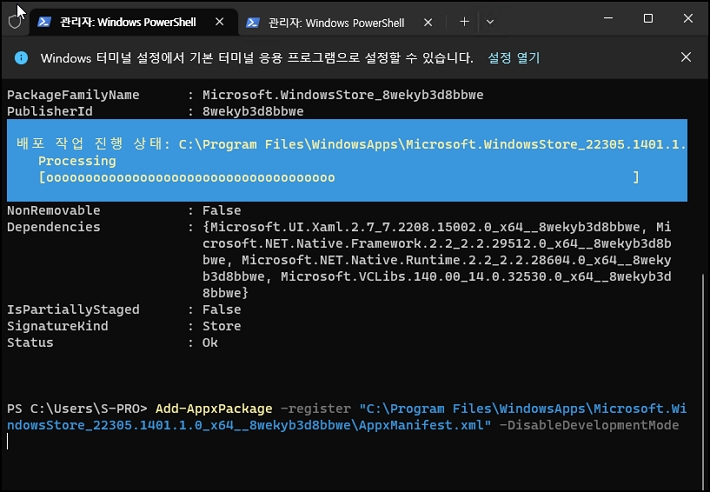The image size is (710, 492).
Task: Close the Windows Terminal window
Action: coord(688,18)
